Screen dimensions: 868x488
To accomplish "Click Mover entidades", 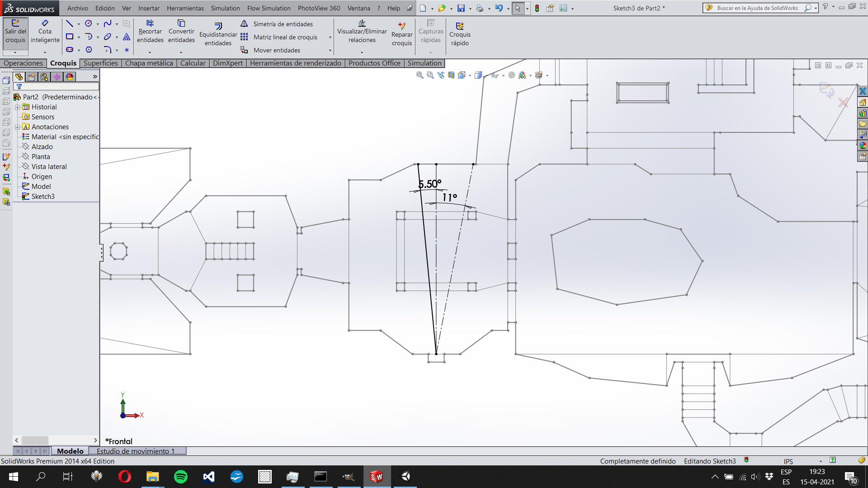I will (x=270, y=50).
